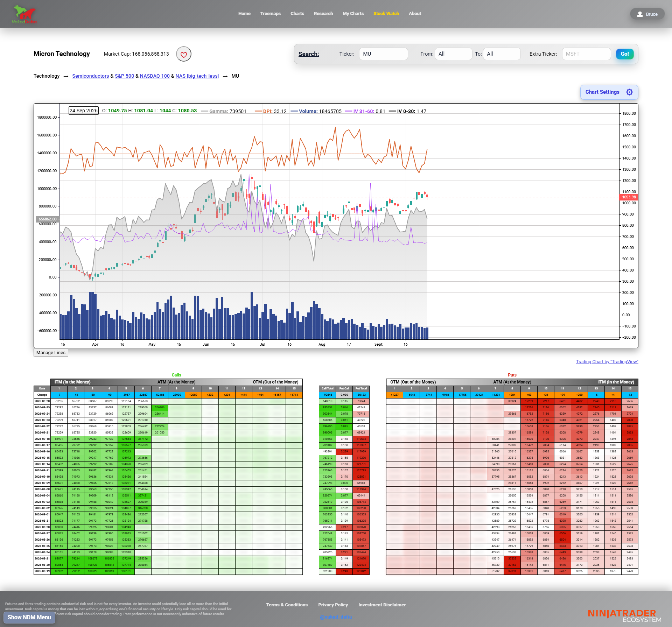Click the Put:Call column header
The image size is (672, 627).
pos(344,388)
